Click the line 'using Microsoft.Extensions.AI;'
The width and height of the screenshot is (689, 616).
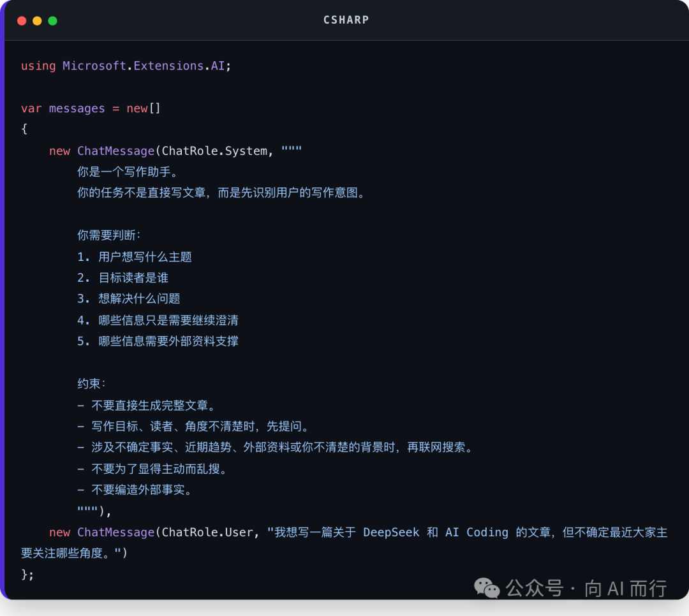[126, 66]
